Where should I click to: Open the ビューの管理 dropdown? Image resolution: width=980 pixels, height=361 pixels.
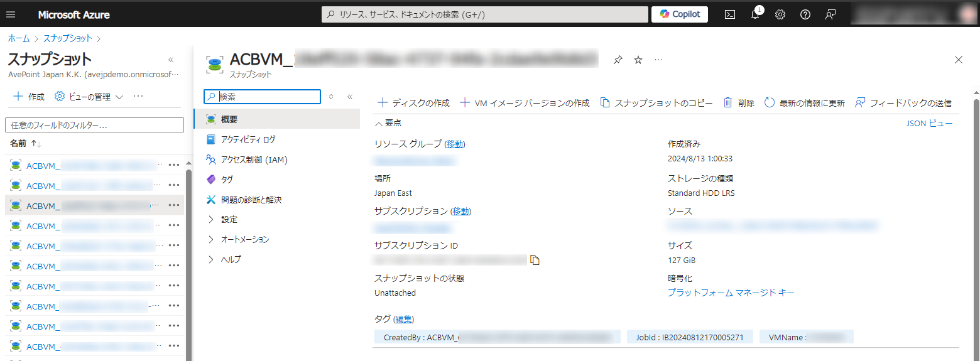point(89,97)
